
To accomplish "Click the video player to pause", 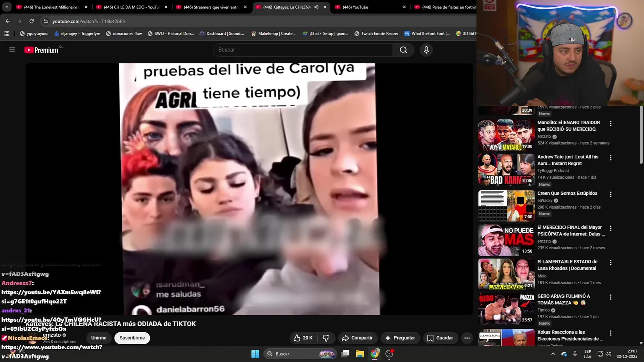I will coord(250,189).
